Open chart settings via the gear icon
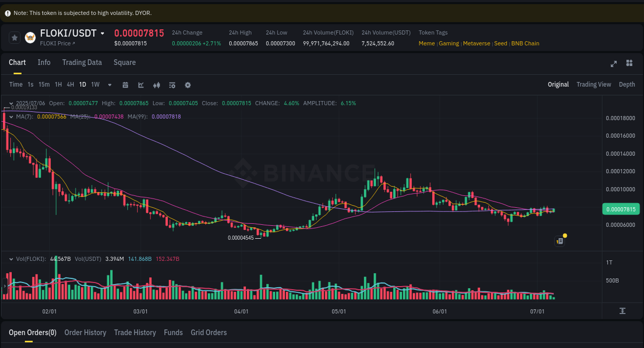The width and height of the screenshot is (644, 348). (188, 85)
